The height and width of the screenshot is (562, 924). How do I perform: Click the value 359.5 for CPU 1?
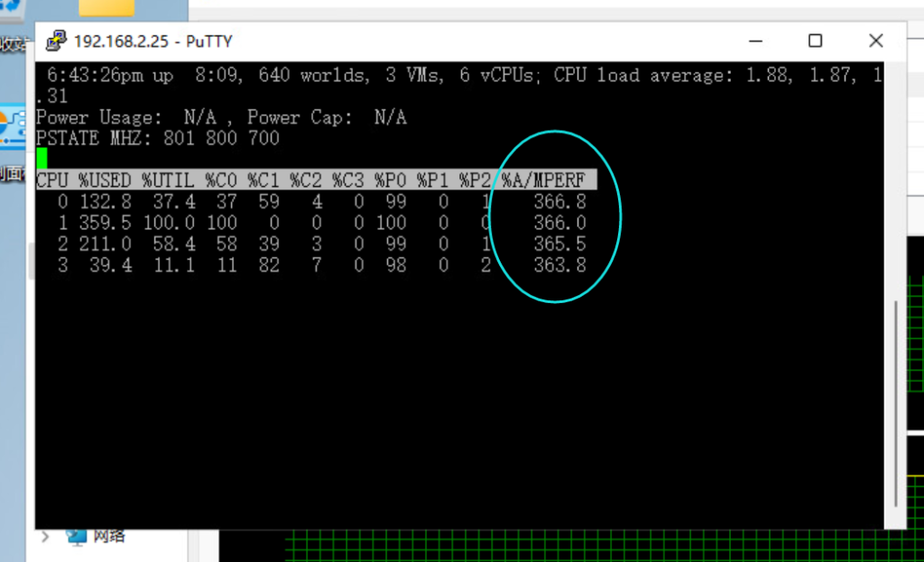(106, 224)
